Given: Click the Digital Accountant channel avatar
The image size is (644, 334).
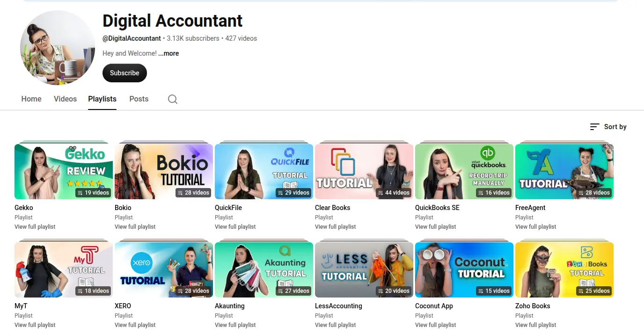Looking at the screenshot, I should click(x=58, y=48).
